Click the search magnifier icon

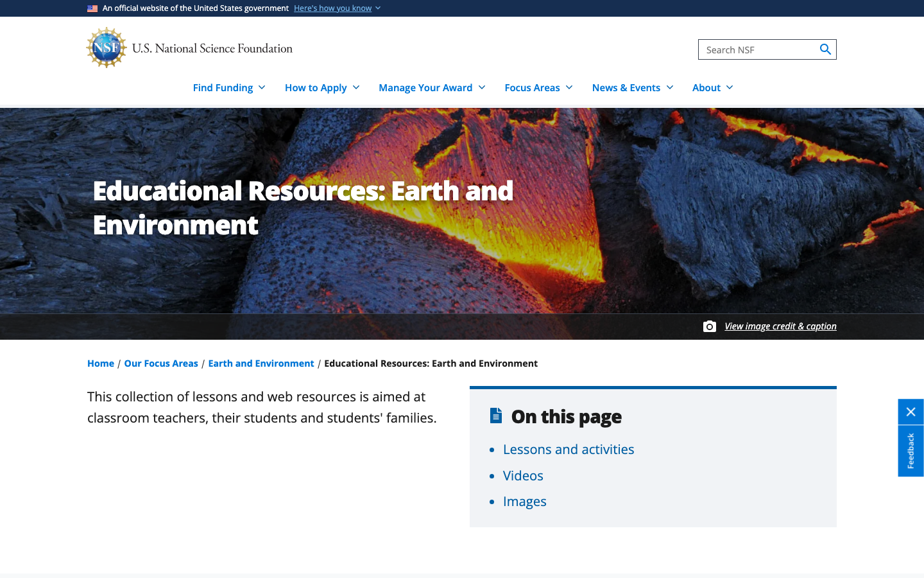(x=825, y=49)
